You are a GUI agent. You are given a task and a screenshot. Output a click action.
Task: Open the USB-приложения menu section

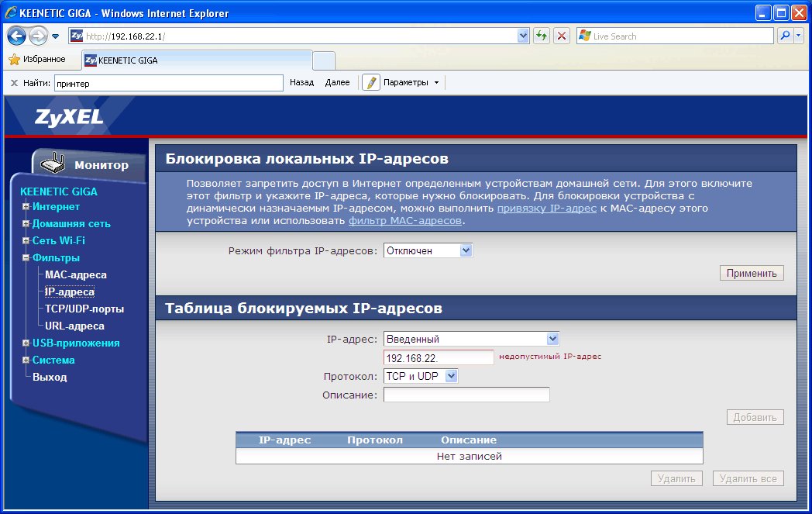point(76,343)
